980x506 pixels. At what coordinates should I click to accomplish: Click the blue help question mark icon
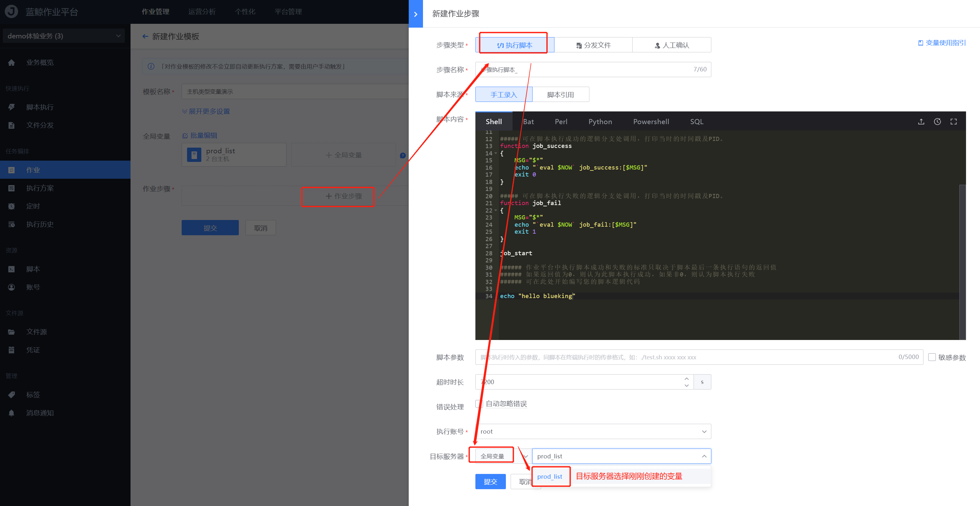(403, 155)
